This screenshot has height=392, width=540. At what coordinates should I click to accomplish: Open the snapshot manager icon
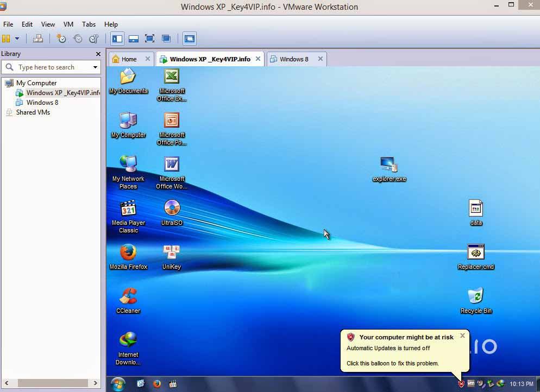point(94,39)
